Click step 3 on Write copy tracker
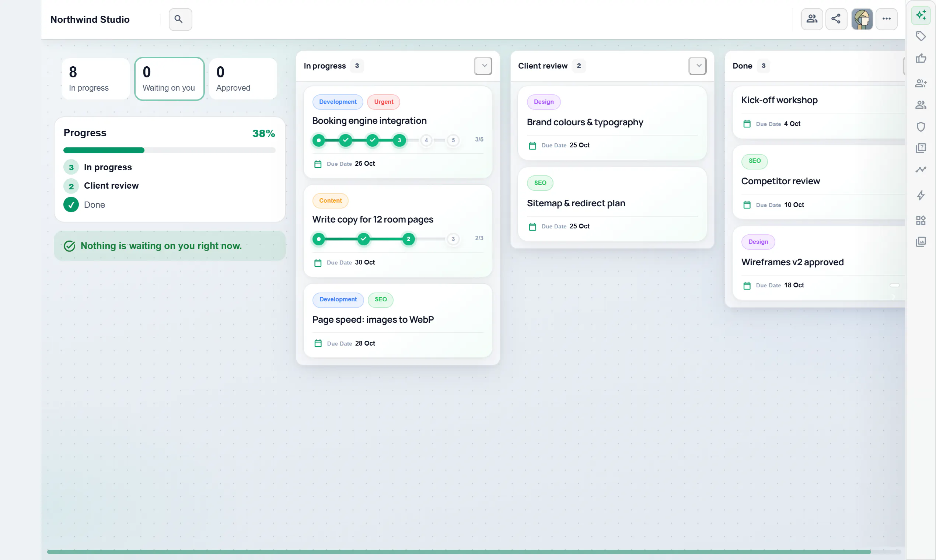936x560 pixels. pos(453,239)
